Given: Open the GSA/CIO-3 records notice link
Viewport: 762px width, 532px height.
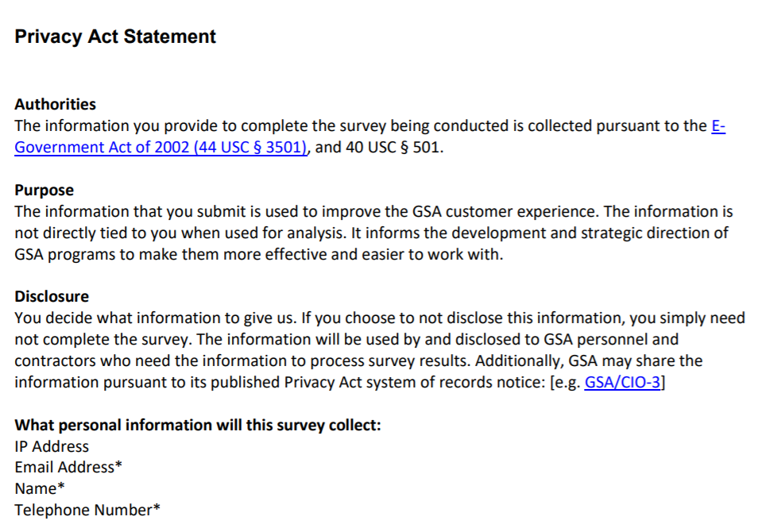Looking at the screenshot, I should point(623,382).
